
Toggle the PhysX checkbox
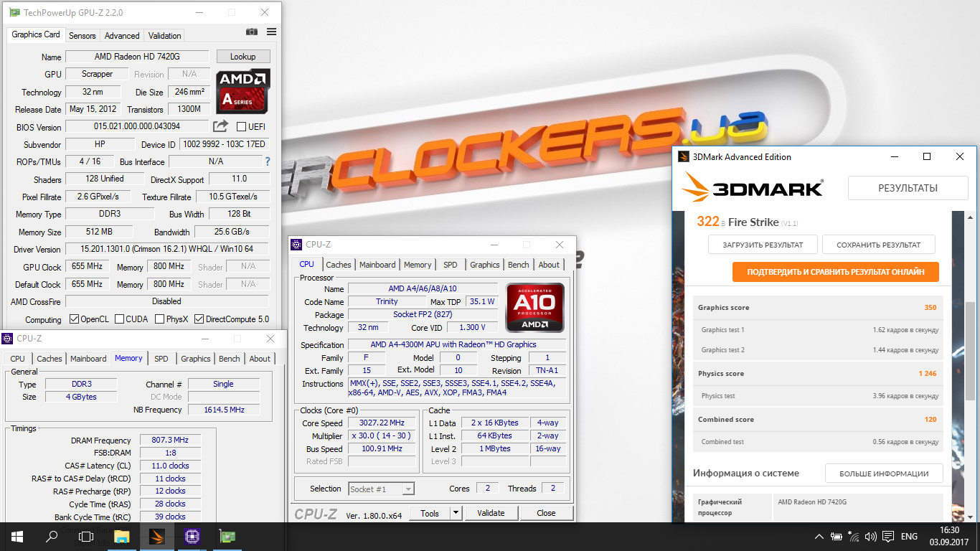tap(160, 319)
